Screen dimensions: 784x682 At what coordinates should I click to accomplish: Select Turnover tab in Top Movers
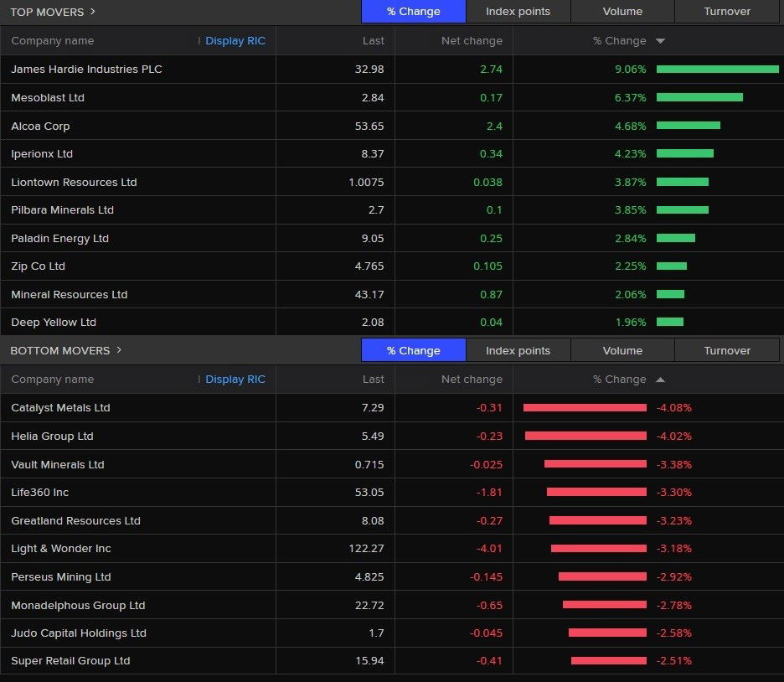coord(726,12)
